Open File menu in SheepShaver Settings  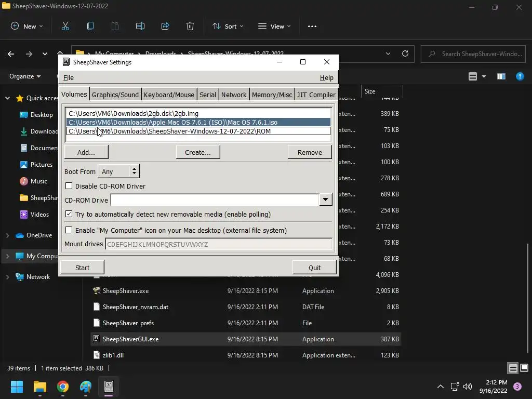69,78
